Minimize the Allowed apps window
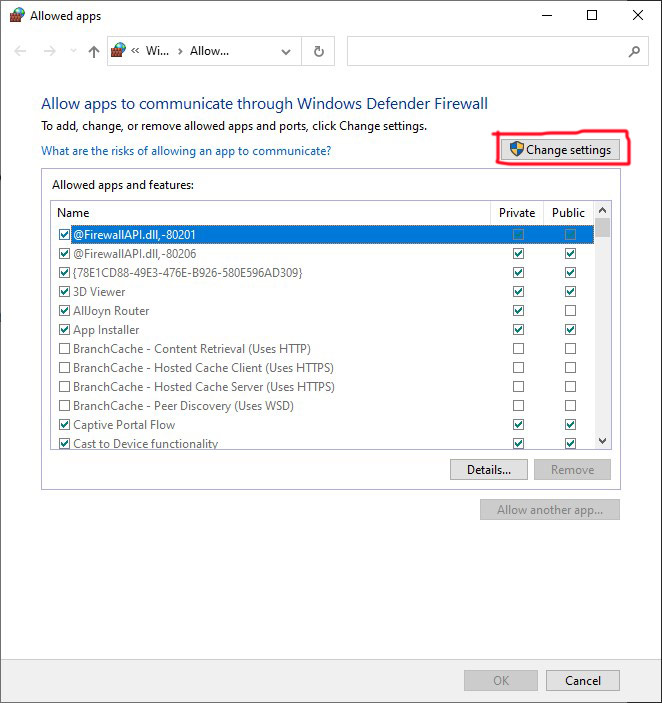 (x=547, y=15)
